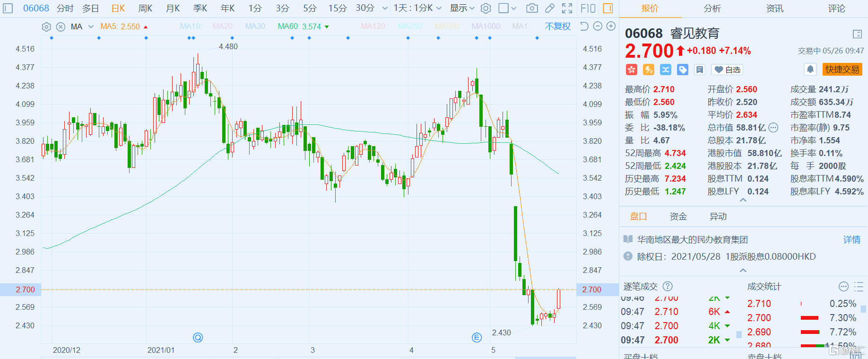Open the 显示 display dropdown
This screenshot has width=868, height=359.
(462, 8)
